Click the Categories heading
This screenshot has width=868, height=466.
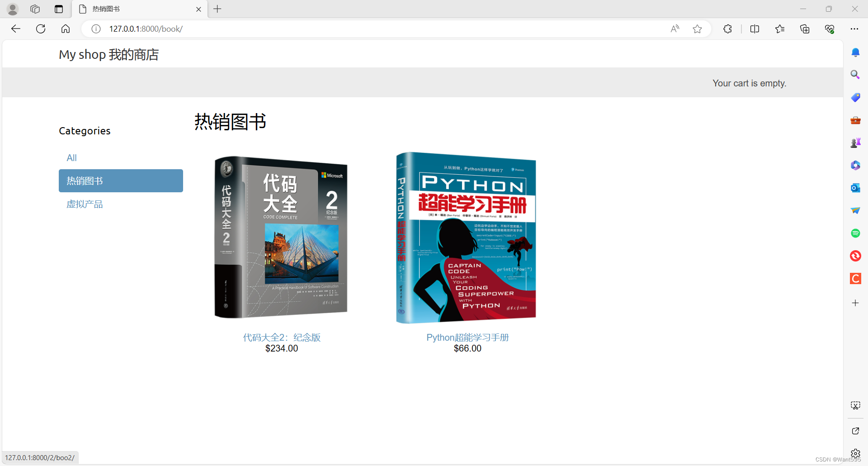(85, 131)
